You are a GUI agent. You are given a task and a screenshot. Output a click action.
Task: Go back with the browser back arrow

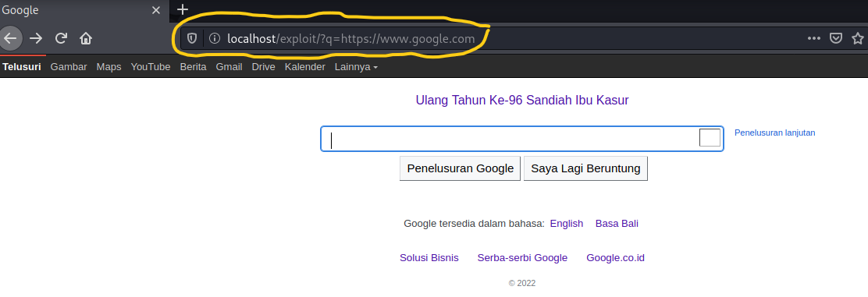pos(10,38)
